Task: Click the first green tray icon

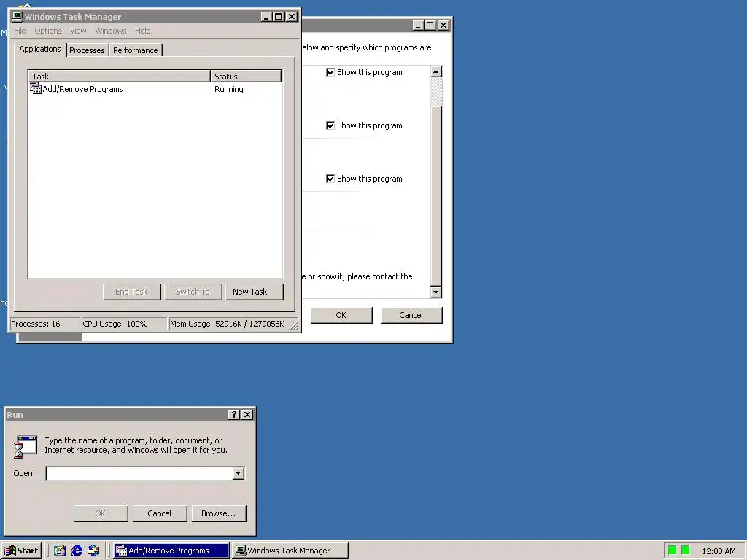Action: tap(672, 551)
